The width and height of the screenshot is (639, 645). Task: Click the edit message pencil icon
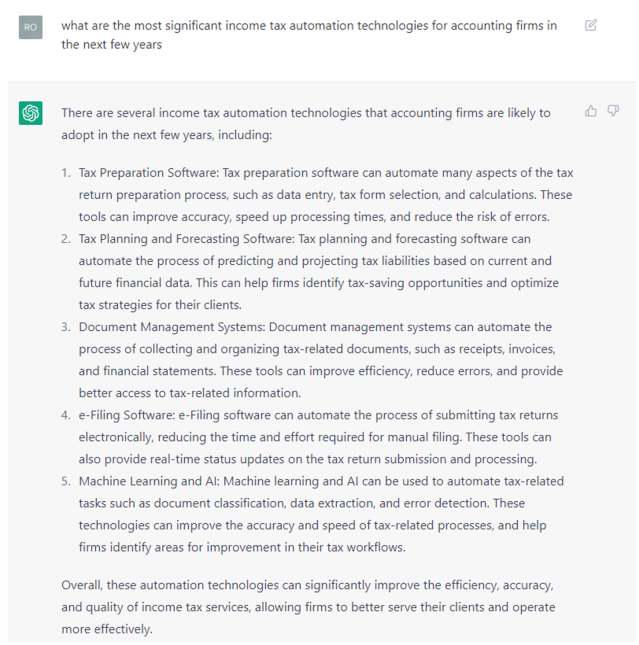click(591, 25)
